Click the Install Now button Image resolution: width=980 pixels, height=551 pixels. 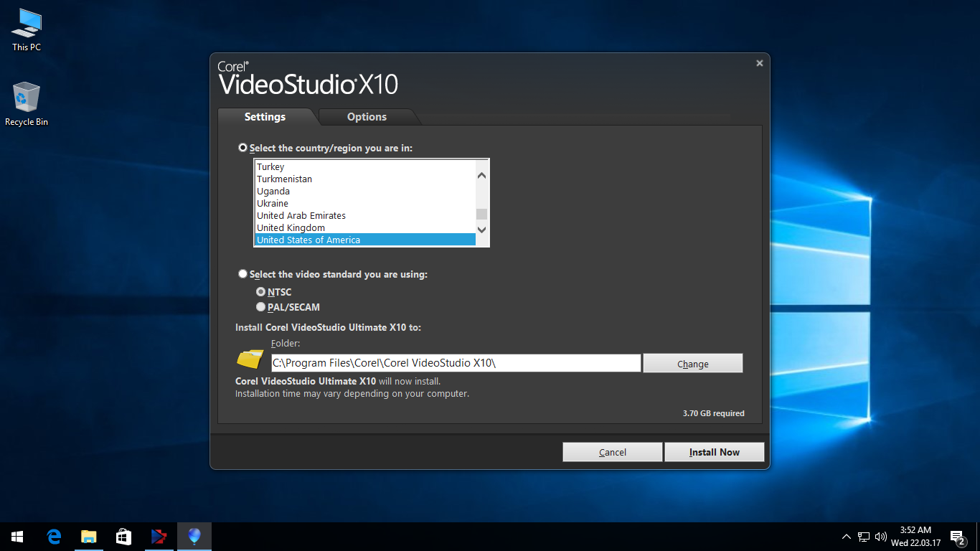[715, 452]
